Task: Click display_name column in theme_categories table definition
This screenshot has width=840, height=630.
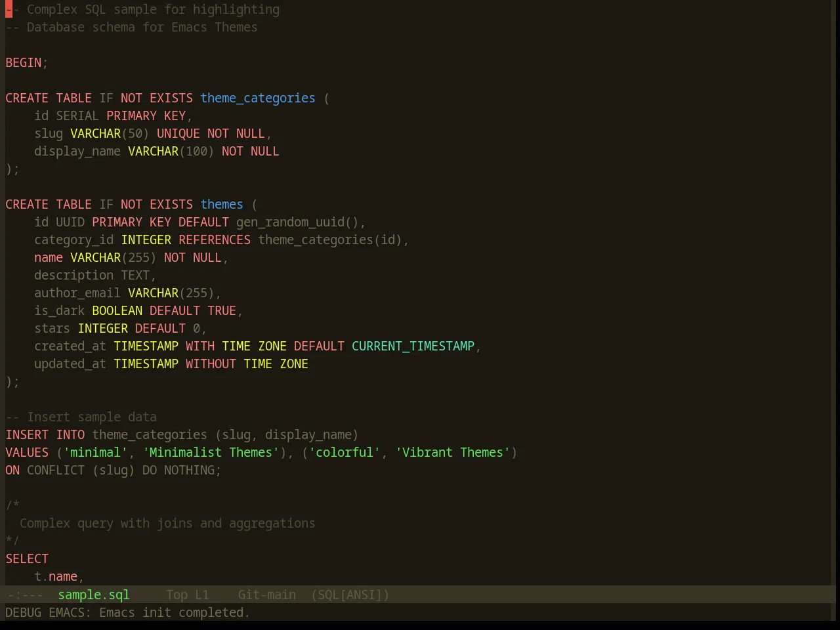Action: [77, 151]
